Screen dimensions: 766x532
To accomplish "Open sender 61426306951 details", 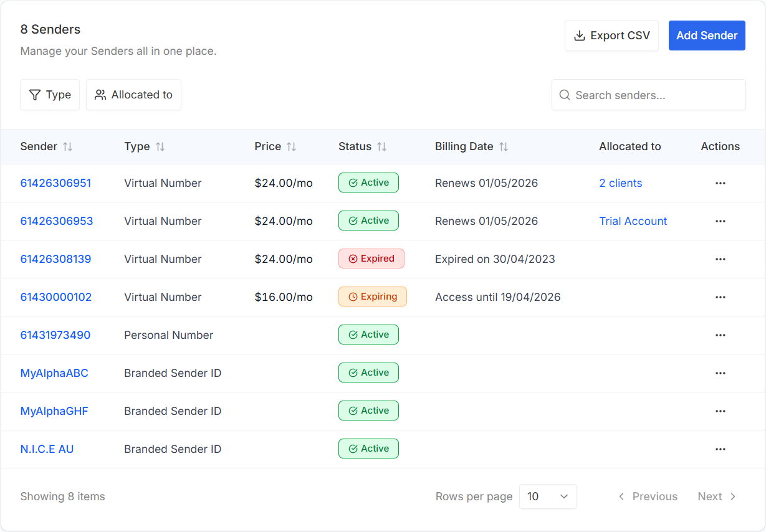I will tap(55, 183).
